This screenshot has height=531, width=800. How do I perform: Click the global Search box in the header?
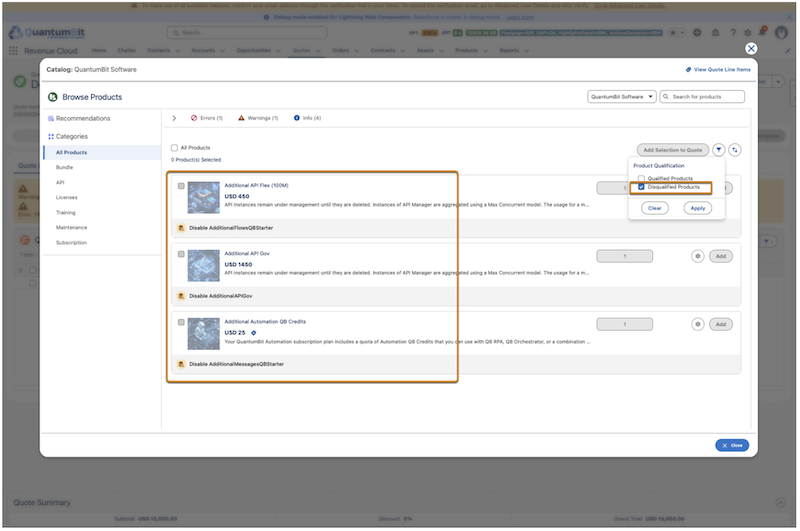click(246, 33)
